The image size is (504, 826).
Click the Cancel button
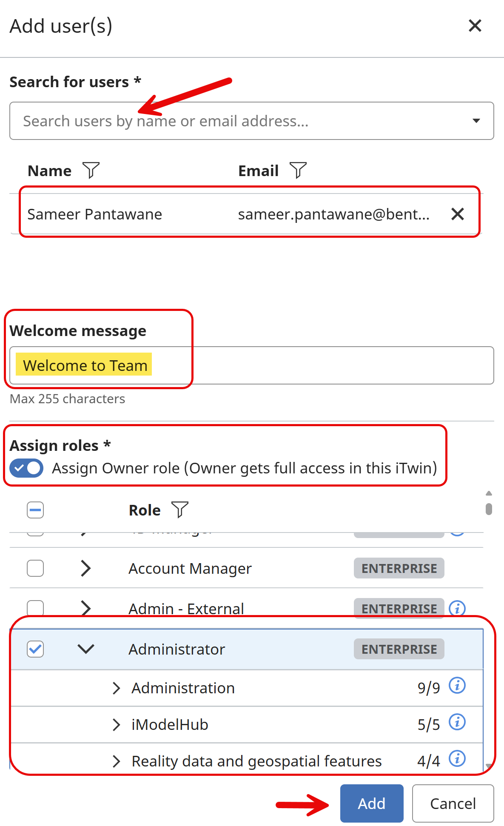(453, 803)
